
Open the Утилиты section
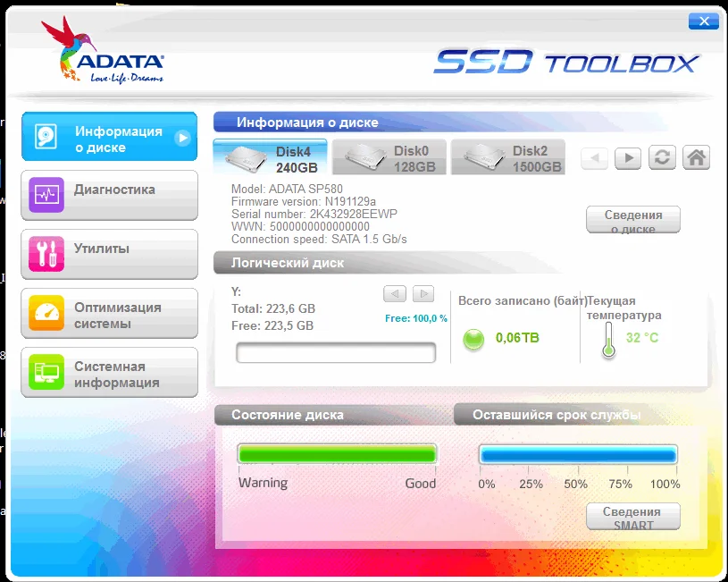[x=109, y=254]
